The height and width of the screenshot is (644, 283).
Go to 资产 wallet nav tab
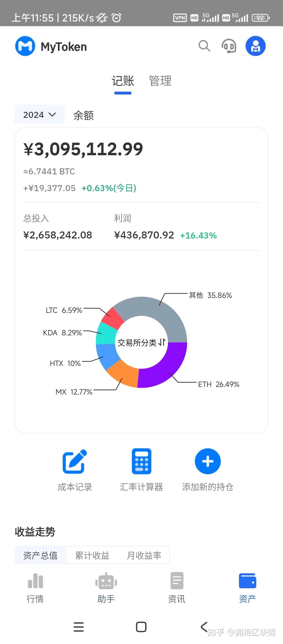[247, 588]
